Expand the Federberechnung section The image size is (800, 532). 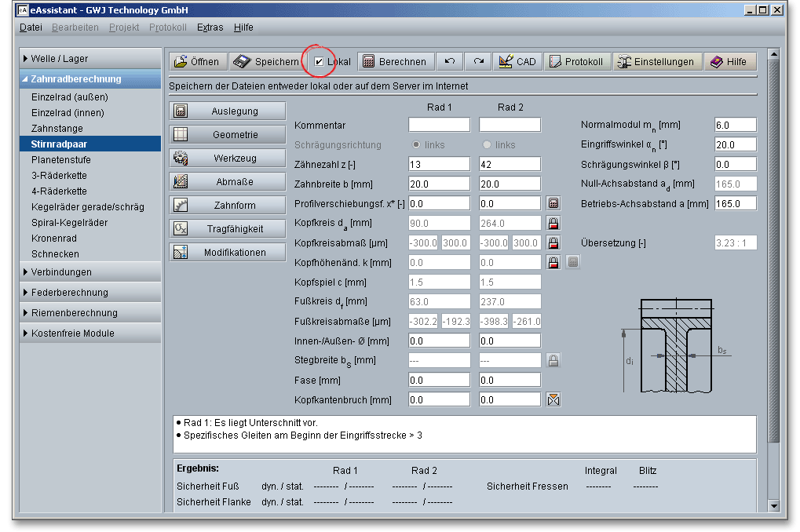[x=89, y=293]
